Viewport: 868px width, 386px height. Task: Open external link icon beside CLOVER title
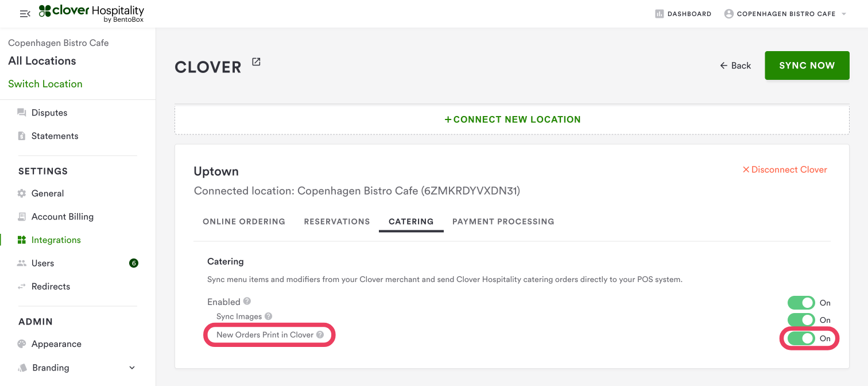[256, 62]
